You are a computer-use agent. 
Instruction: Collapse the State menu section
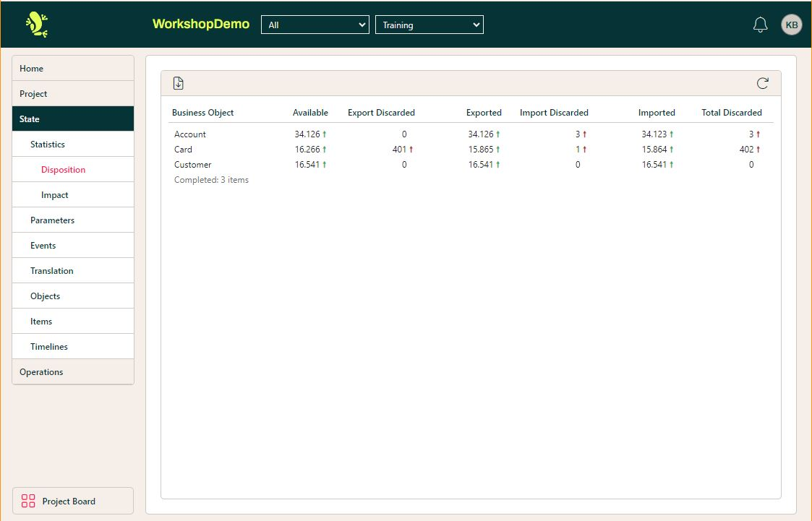point(73,119)
